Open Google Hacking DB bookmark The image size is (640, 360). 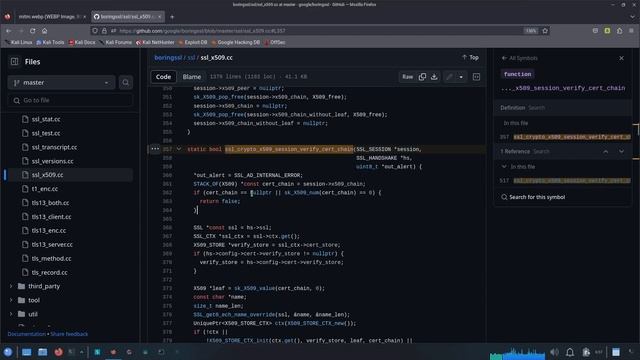(x=236, y=42)
